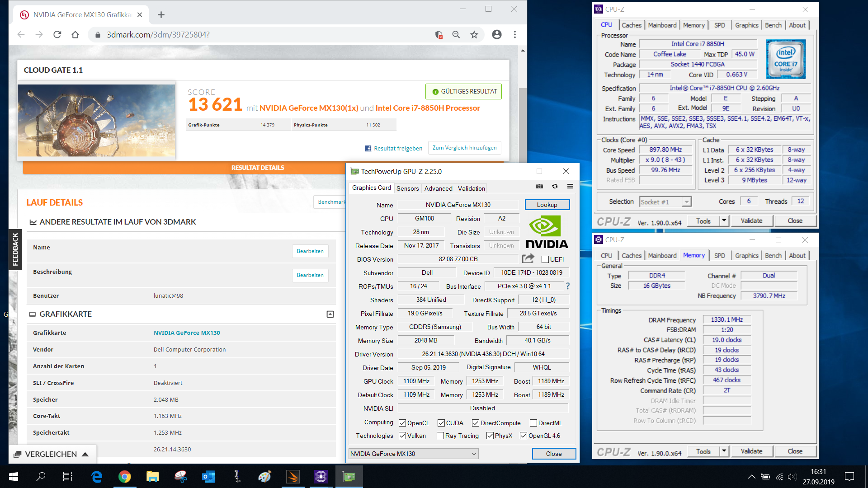Open Tools dropdown arrow in upper CPU-Z
This screenshot has height=488, width=868.
724,221
